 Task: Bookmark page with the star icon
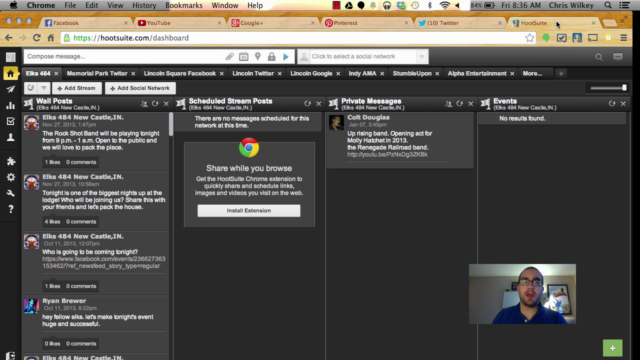(x=530, y=38)
